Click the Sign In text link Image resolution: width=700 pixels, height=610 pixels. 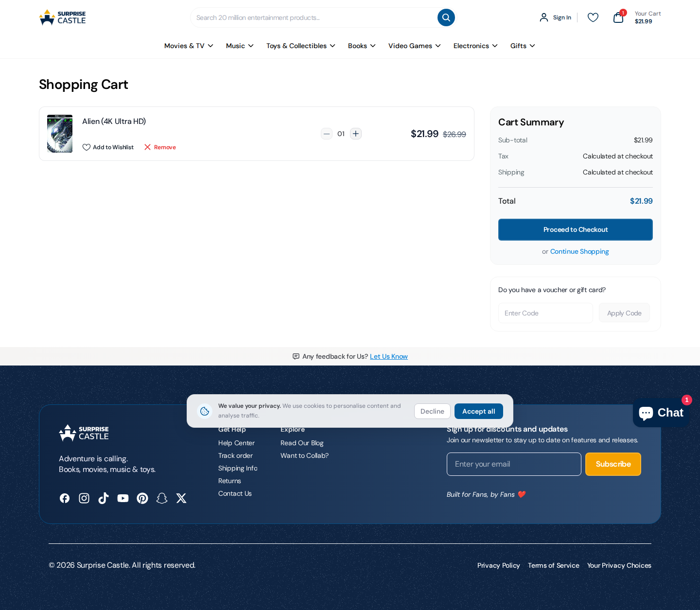[x=562, y=17]
